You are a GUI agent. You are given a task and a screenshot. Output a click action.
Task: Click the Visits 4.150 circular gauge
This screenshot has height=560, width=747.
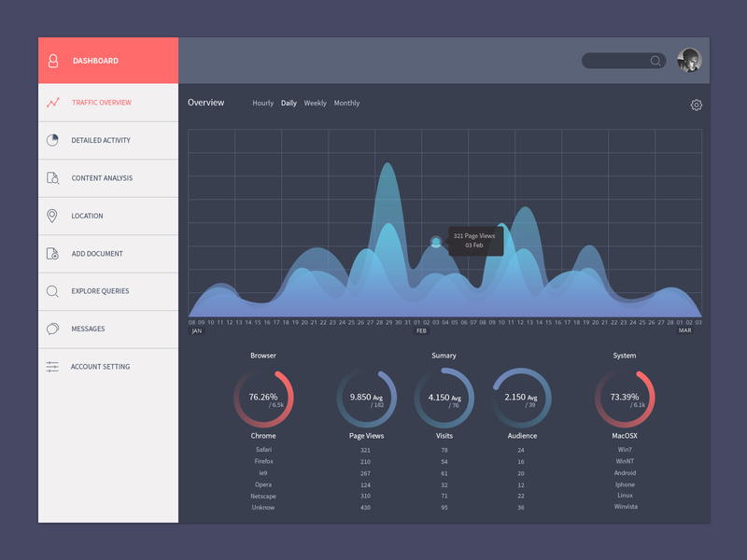(x=444, y=399)
